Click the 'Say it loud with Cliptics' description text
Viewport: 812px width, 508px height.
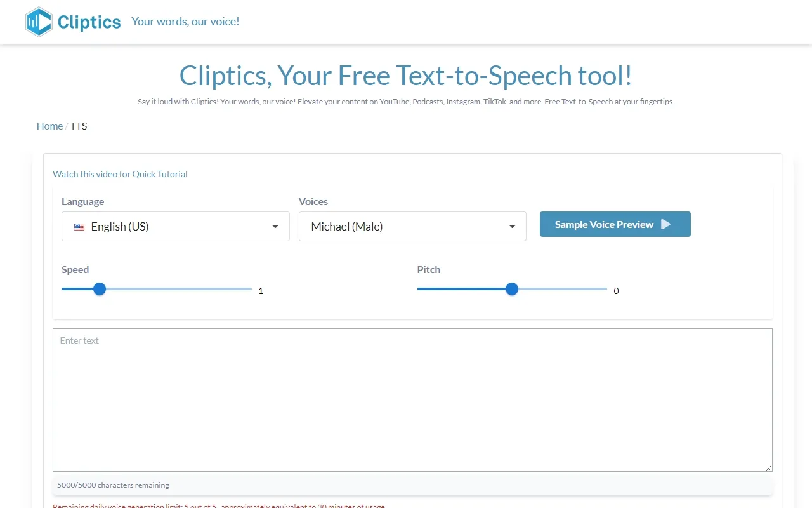[x=406, y=102]
